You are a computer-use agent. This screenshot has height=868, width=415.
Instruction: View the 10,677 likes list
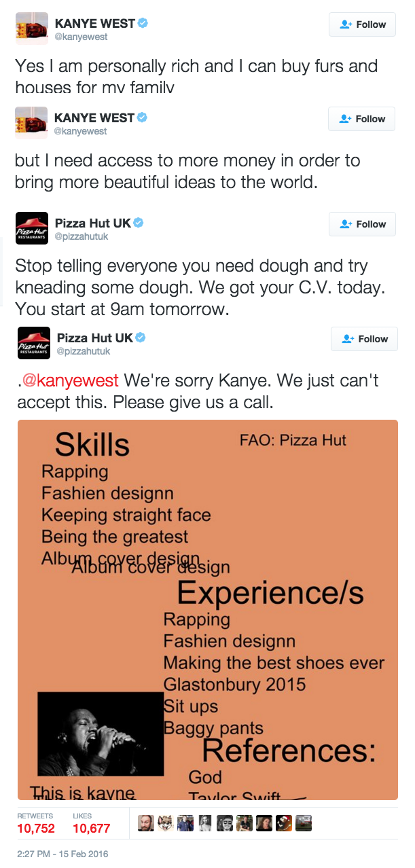click(91, 828)
